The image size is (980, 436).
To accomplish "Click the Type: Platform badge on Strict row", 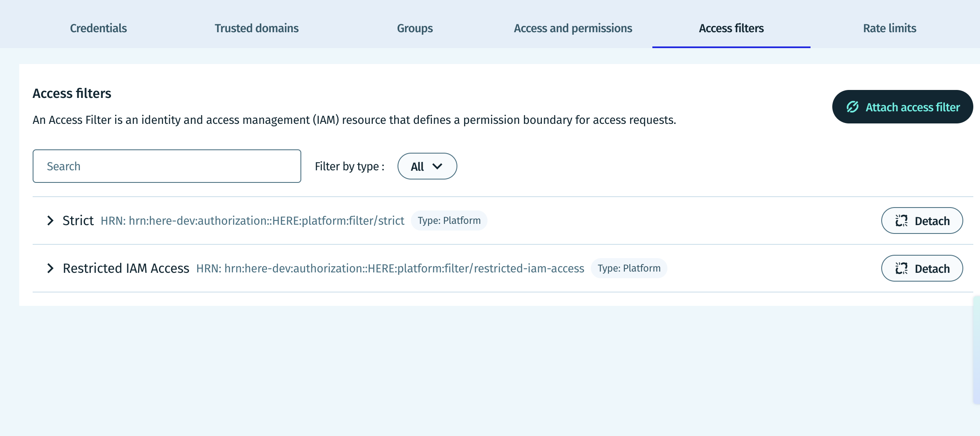I will (449, 221).
